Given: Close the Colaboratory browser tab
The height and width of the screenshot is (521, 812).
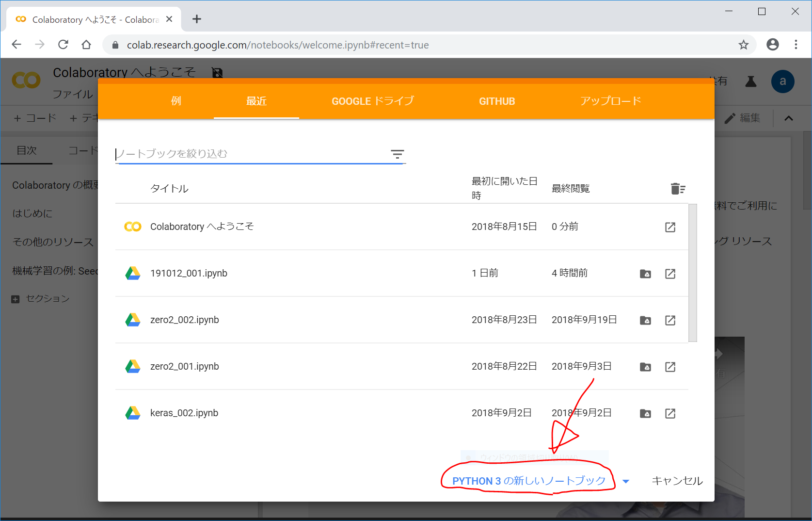Looking at the screenshot, I should [169, 19].
